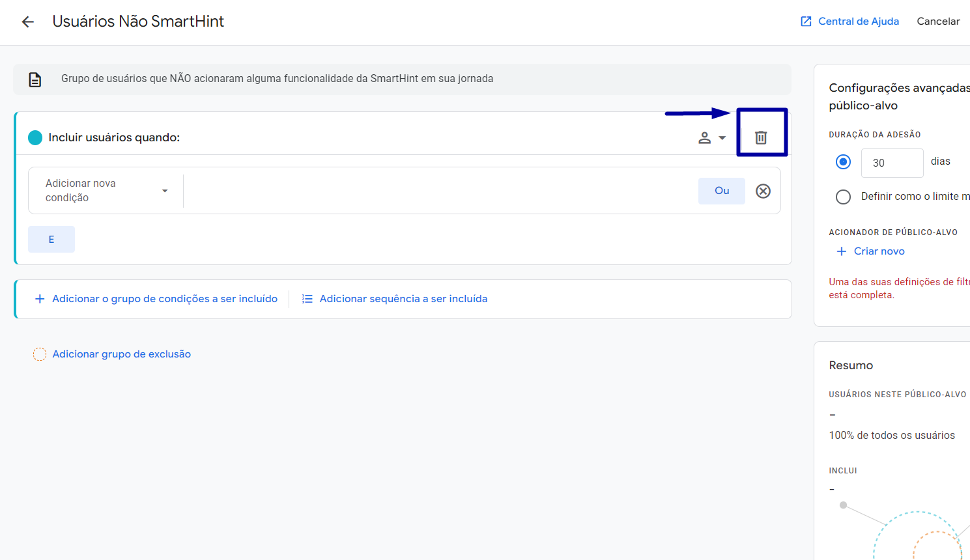Click the E button

pos(51,239)
